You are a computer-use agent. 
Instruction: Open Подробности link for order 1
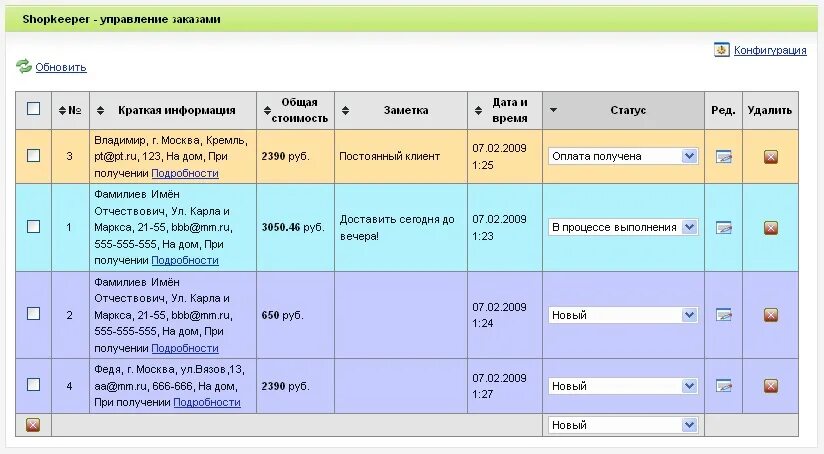(185, 260)
